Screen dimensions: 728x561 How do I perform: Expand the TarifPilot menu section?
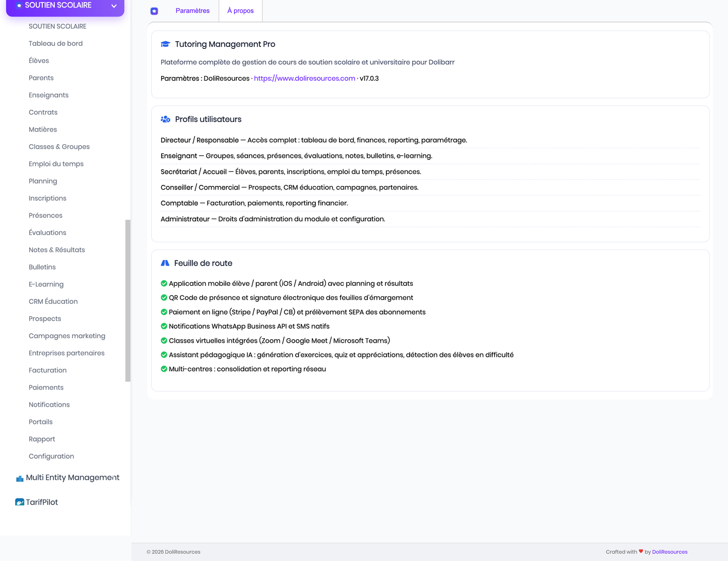(42, 502)
